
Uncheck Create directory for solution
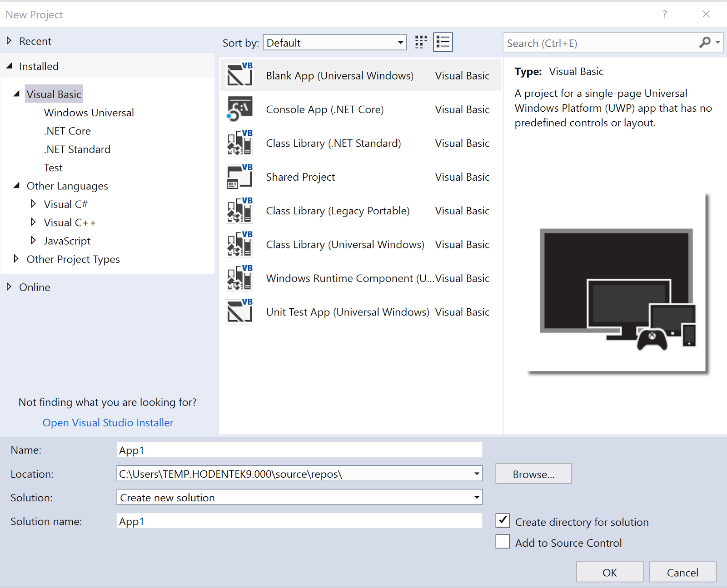pos(502,521)
